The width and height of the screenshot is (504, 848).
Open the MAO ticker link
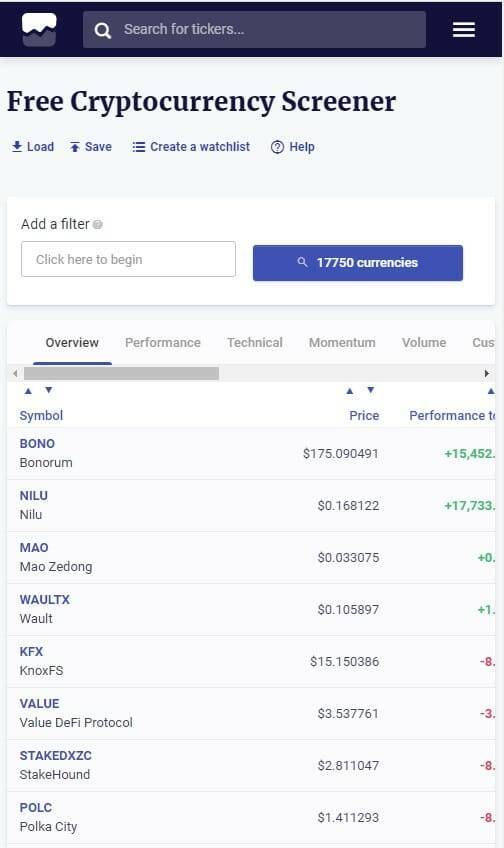34,547
